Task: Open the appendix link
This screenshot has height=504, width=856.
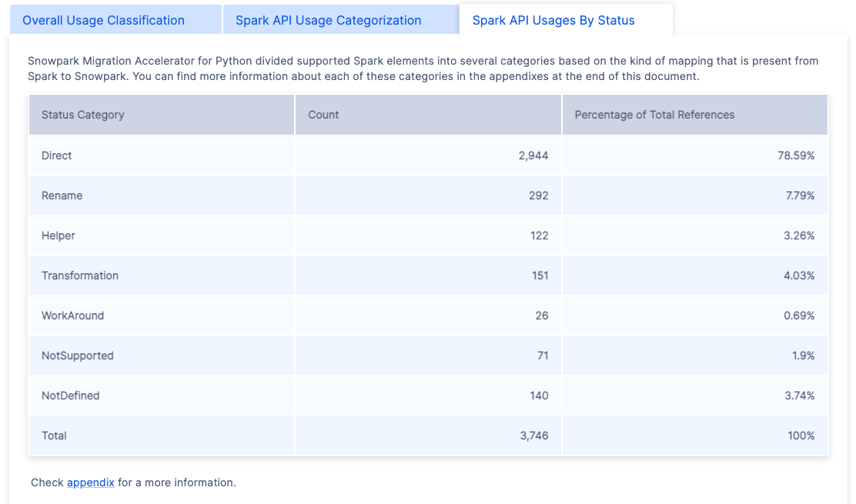Action: pyautogui.click(x=90, y=482)
